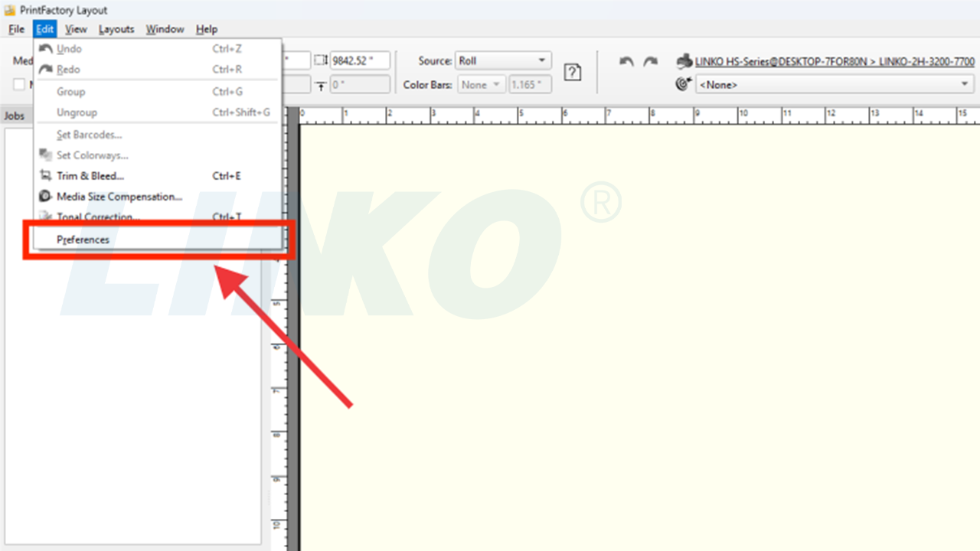980x551 pixels.
Task: Choose Trim & Bleed from Edit menu
Action: click(158, 176)
